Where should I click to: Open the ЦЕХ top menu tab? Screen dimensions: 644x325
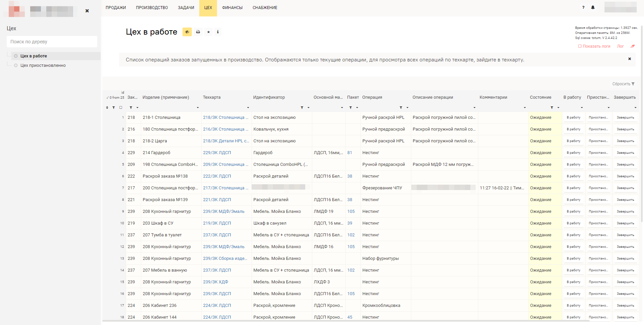[208, 8]
